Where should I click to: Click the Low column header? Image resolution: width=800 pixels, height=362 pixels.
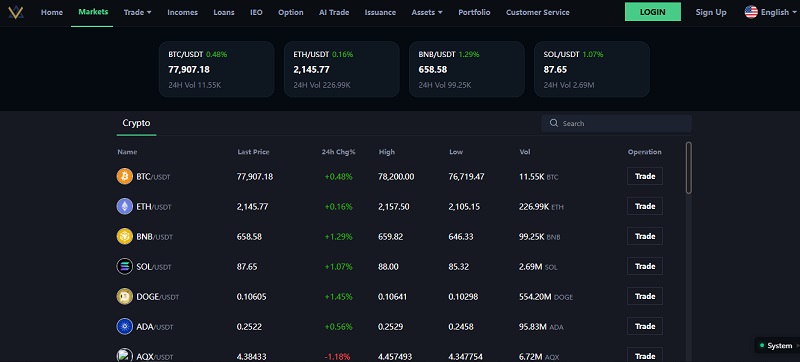coord(456,152)
